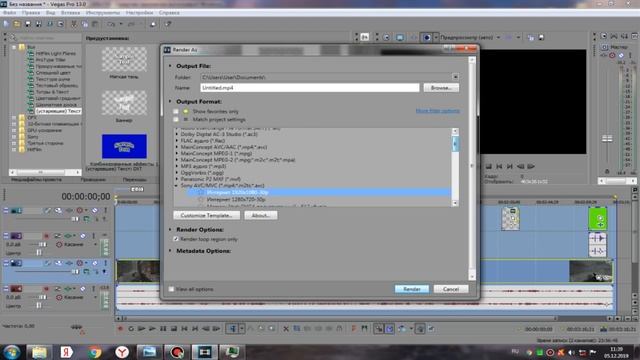Image resolution: width=640 pixels, height=360 pixels.
Task: Switch to the Проводник tab
Action: point(93,180)
